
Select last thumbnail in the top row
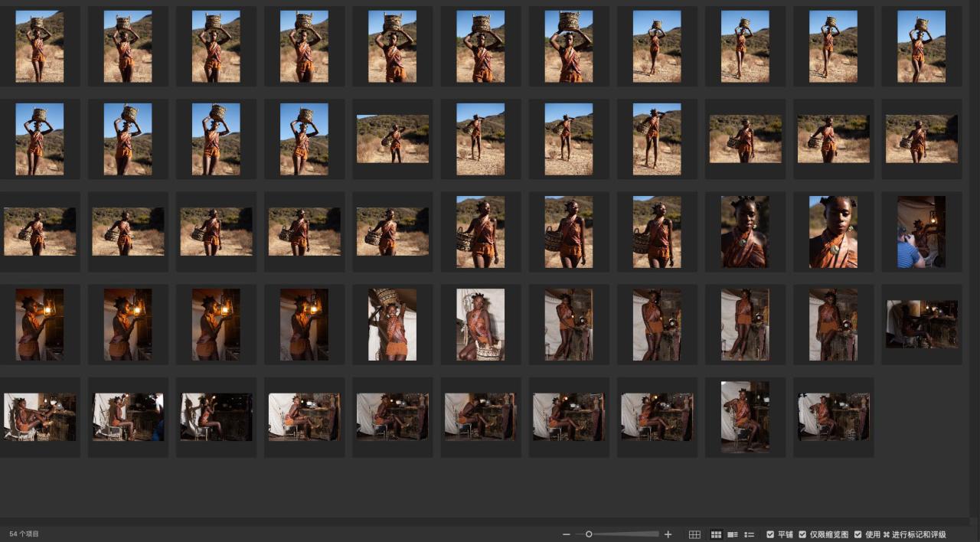921,46
